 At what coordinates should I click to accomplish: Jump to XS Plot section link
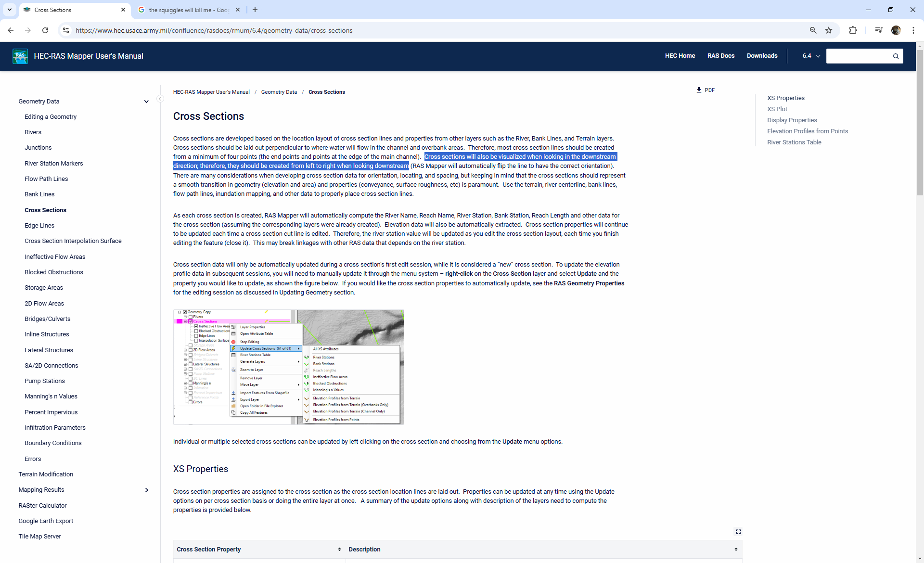tap(777, 109)
